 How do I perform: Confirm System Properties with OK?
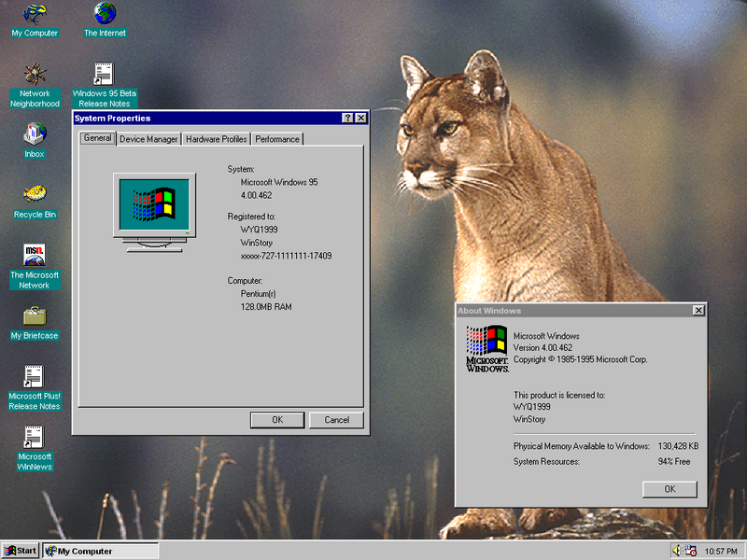(x=277, y=420)
